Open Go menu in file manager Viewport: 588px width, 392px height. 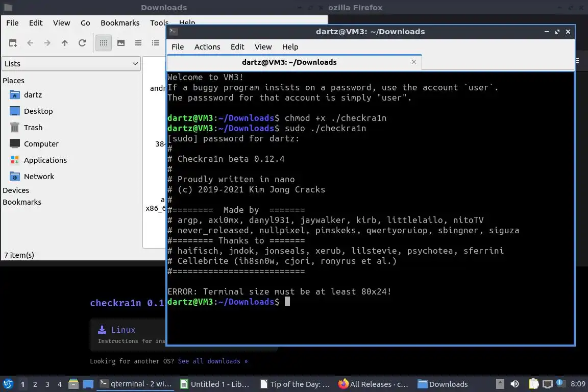(85, 23)
